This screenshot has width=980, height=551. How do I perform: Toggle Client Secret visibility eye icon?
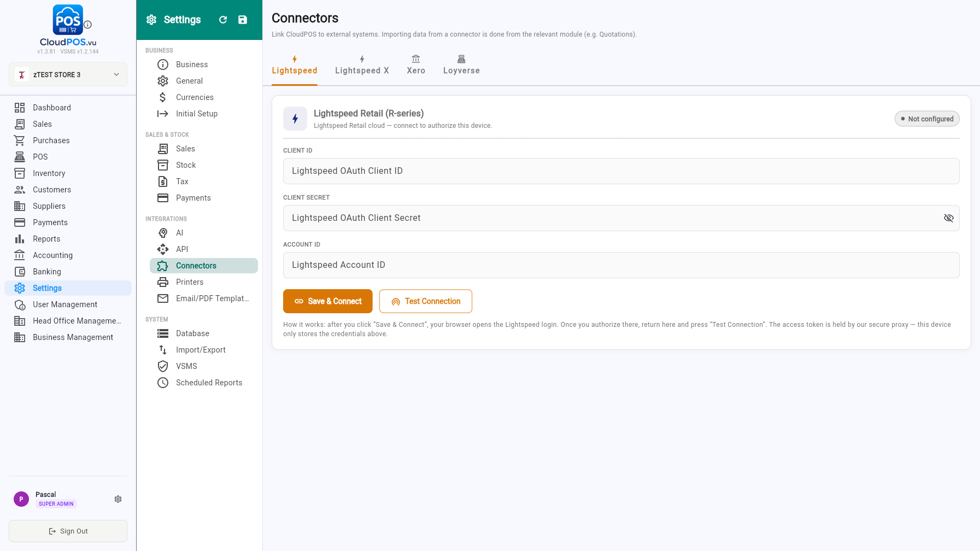(x=948, y=218)
